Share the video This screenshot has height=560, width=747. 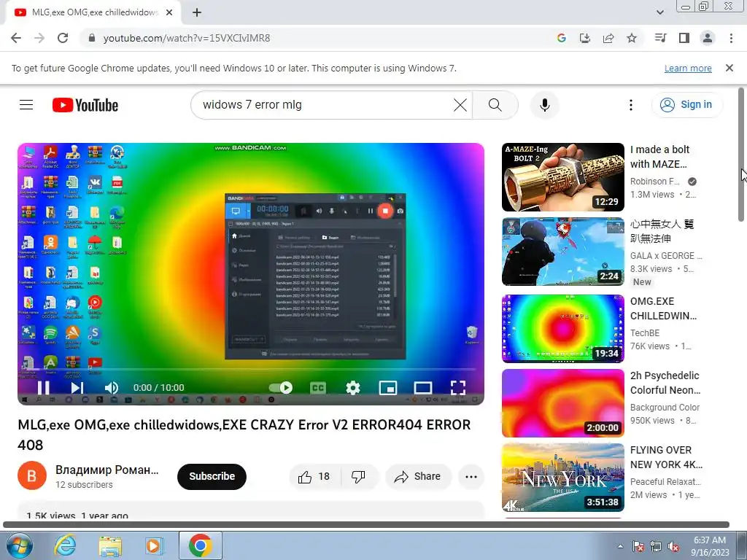[x=418, y=477]
